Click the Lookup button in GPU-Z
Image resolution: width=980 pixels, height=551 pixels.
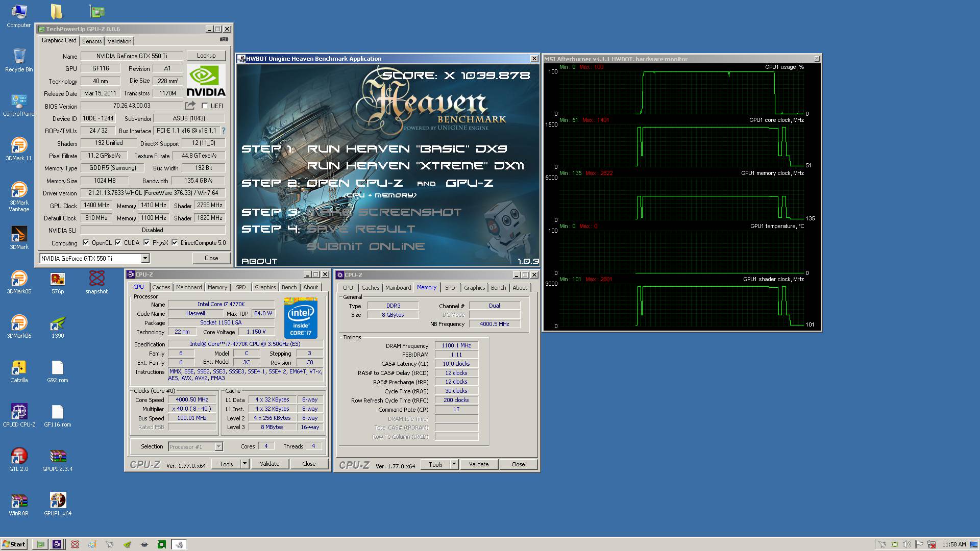[206, 56]
